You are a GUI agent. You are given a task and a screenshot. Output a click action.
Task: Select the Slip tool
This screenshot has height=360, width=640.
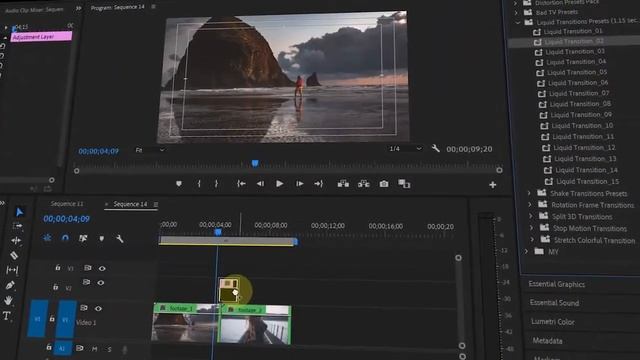point(12,270)
